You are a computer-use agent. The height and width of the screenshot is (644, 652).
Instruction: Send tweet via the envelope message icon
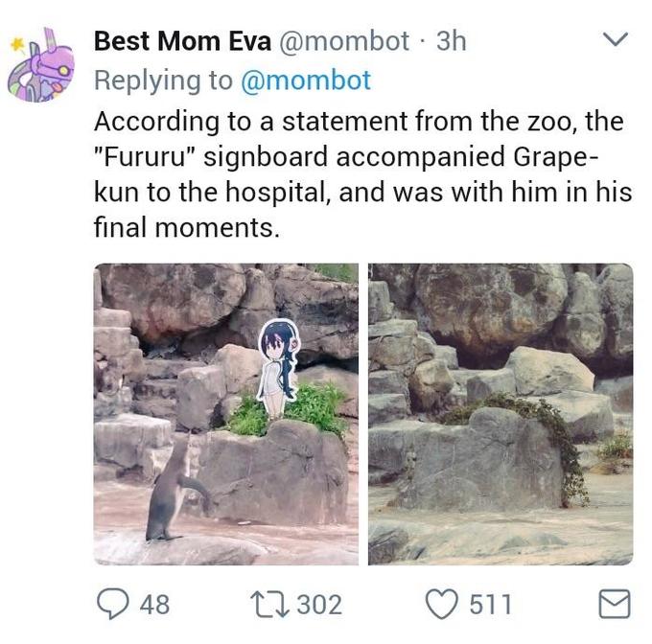click(x=614, y=604)
